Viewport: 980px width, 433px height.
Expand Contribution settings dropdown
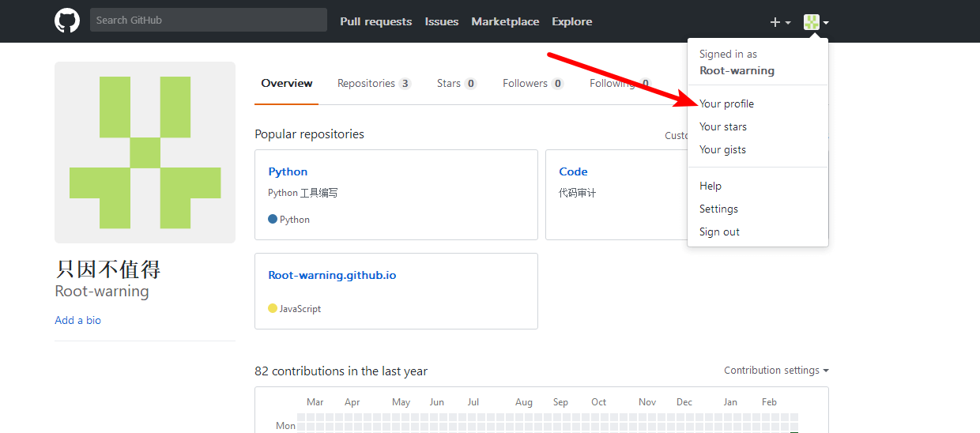tap(776, 370)
